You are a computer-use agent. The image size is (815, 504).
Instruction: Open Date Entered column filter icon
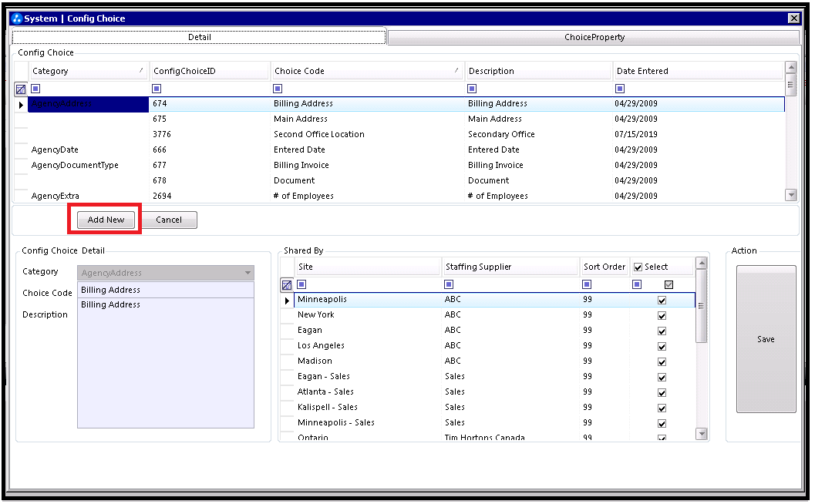620,89
